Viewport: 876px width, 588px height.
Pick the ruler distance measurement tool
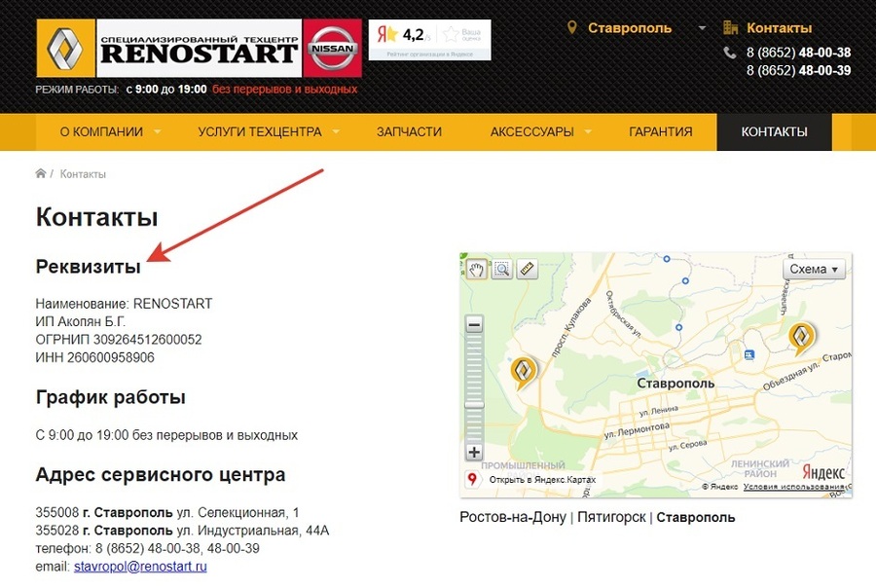[527, 270]
